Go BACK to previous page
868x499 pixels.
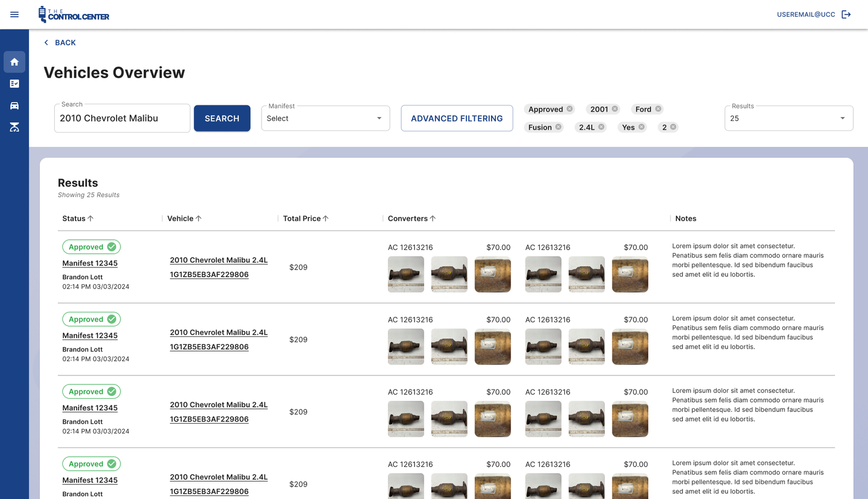(60, 42)
